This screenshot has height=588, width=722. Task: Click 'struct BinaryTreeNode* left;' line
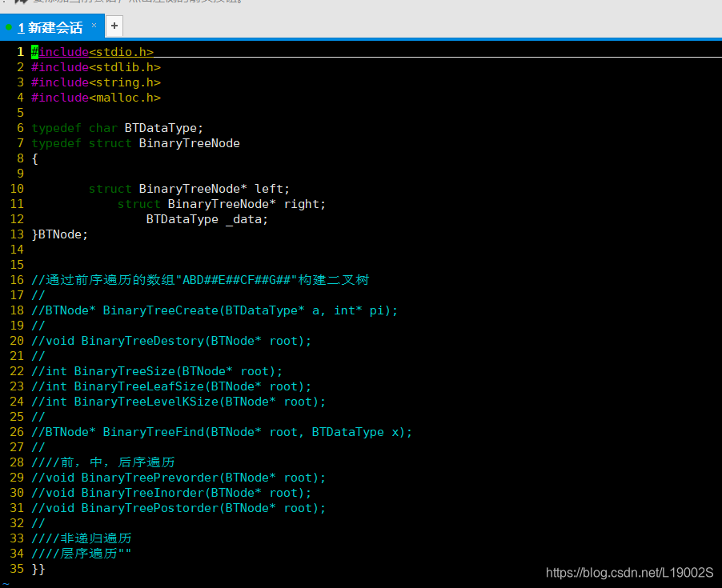pyautogui.click(x=189, y=189)
